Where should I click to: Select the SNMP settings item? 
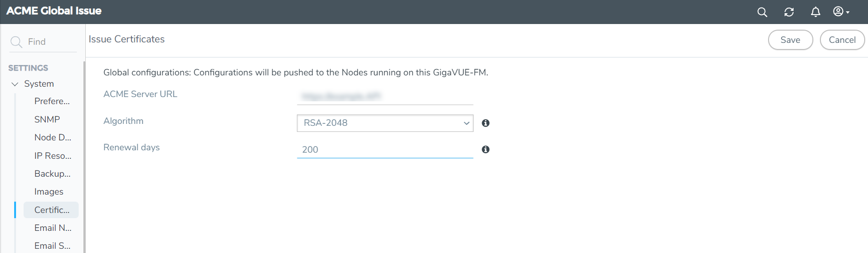pos(47,120)
